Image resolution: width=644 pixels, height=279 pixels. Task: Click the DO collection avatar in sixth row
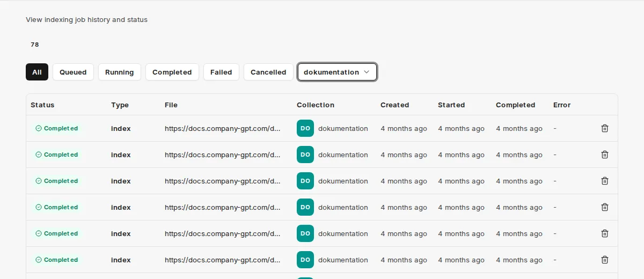coord(305,260)
